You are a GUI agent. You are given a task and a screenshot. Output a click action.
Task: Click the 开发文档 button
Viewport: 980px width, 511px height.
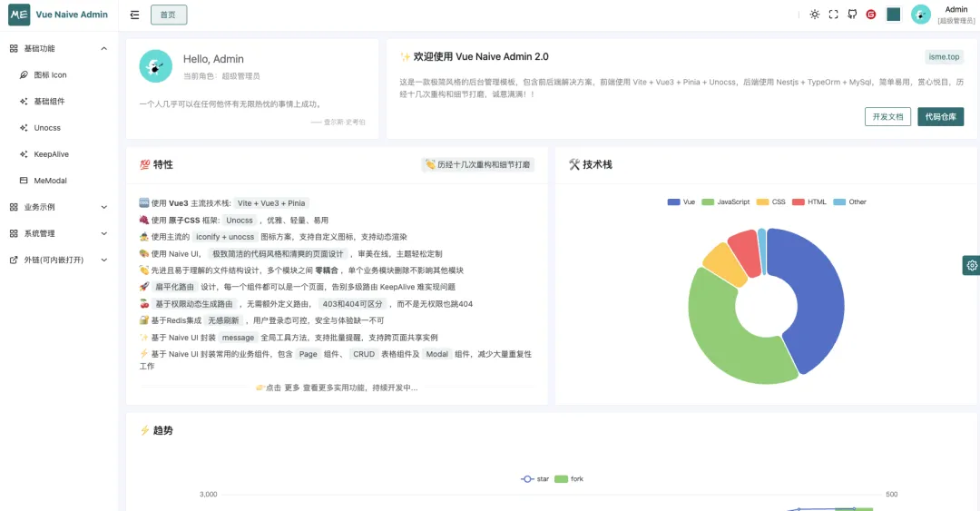click(x=887, y=116)
